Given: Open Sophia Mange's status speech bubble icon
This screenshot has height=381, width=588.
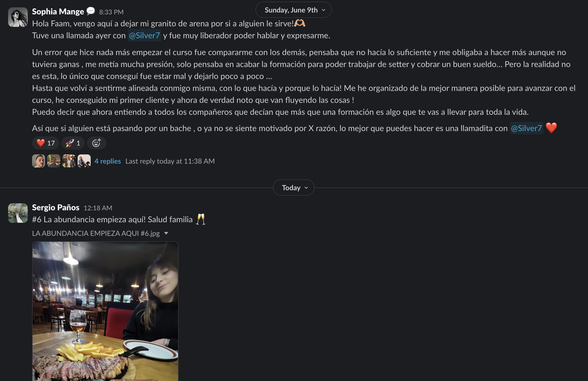Looking at the screenshot, I should 91,11.
